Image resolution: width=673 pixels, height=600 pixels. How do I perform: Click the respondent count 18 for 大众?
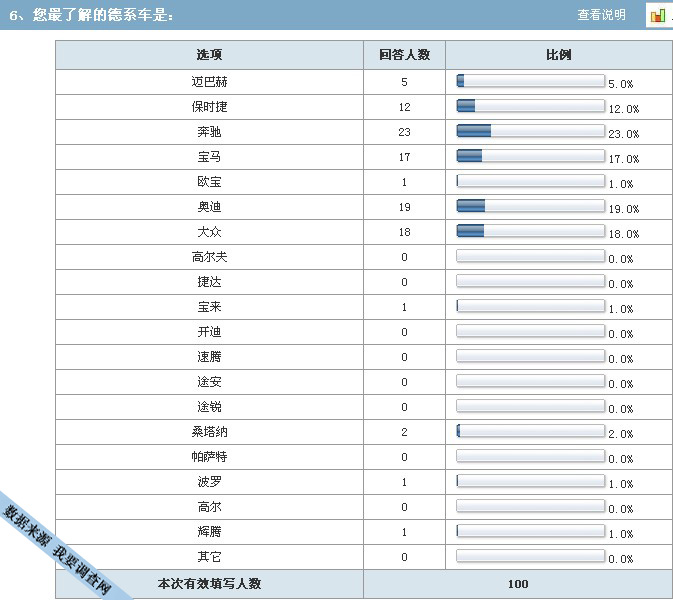tap(404, 232)
